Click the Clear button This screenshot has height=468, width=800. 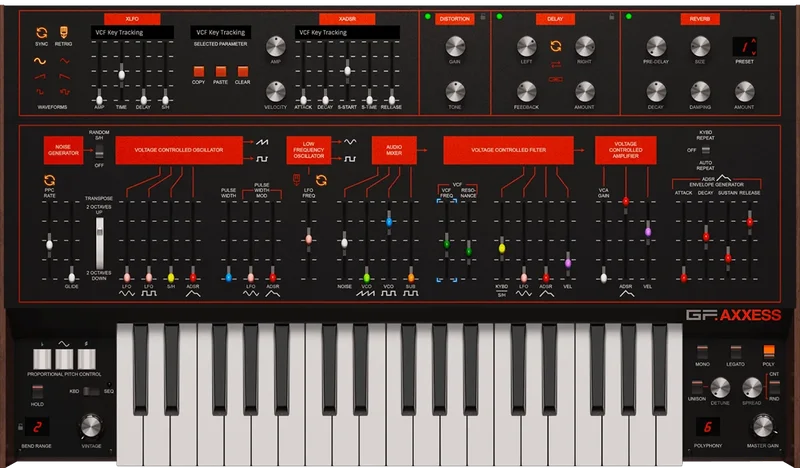242,71
